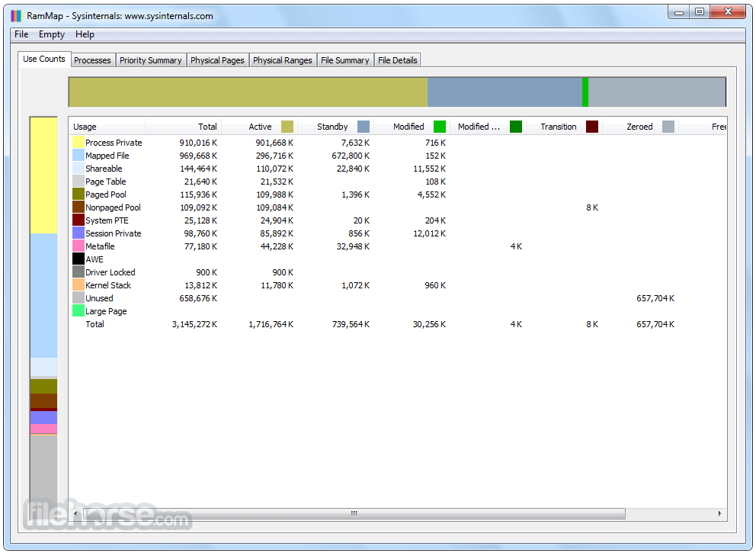Switch to the Processes tab
The image size is (756, 553).
coord(92,60)
